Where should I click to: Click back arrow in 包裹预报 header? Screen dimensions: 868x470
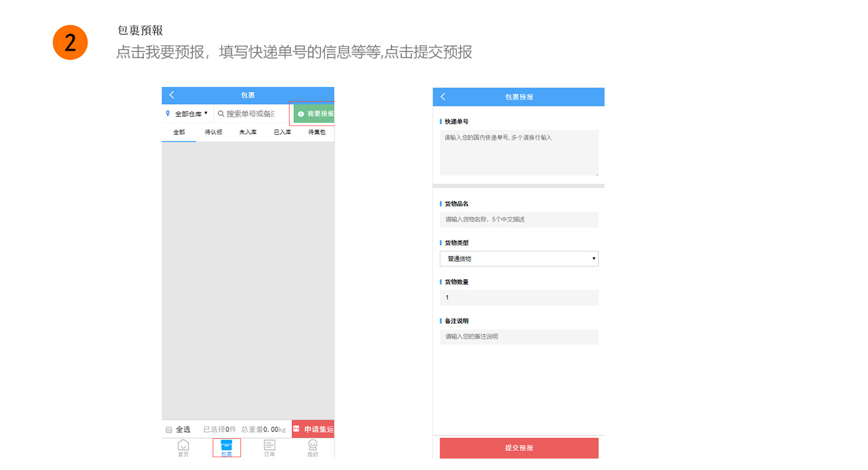pyautogui.click(x=443, y=97)
